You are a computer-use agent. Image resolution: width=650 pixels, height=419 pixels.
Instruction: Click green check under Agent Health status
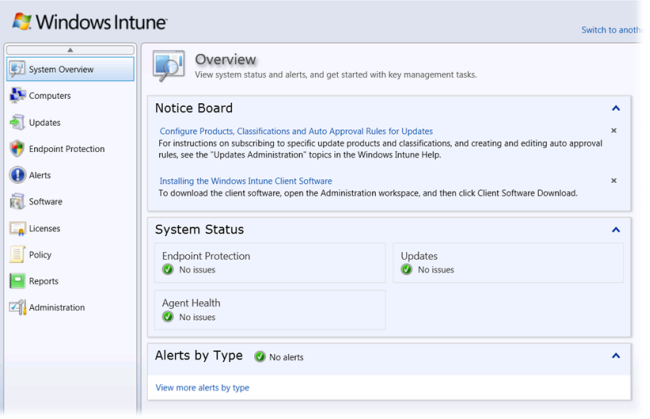tap(168, 317)
